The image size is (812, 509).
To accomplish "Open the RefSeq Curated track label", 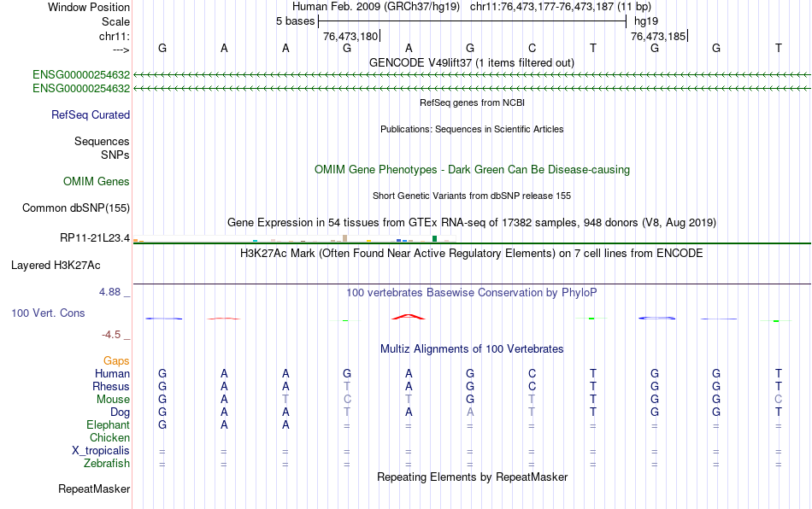I will 90,114.
